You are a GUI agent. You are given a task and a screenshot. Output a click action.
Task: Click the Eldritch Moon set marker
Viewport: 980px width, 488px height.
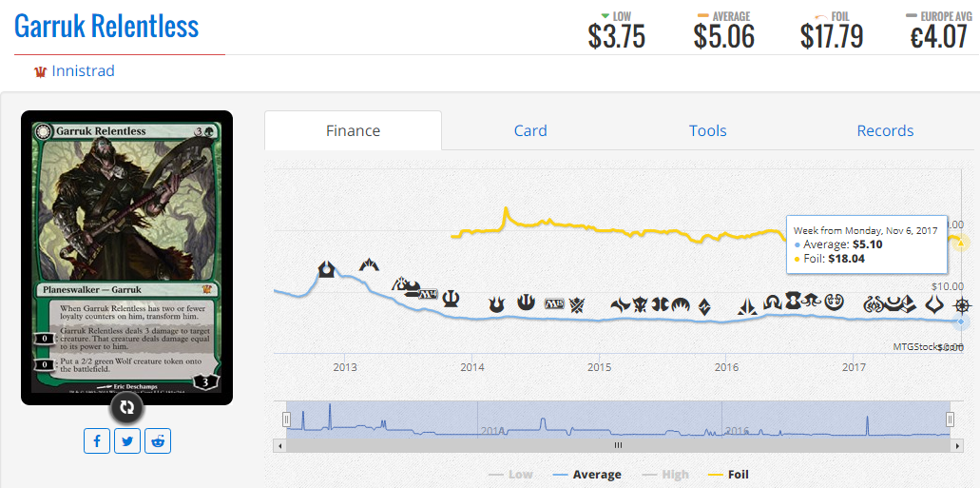pos(811,301)
